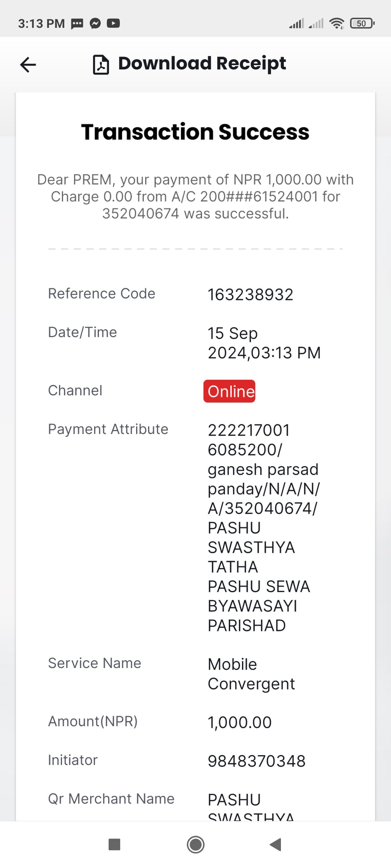The width and height of the screenshot is (391, 868).
Task: Tap the date 15 Sep 2024 value
Action: pos(264,343)
